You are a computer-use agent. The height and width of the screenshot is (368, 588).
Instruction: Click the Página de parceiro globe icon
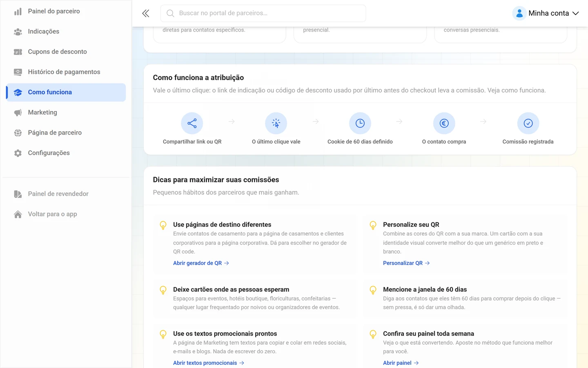[x=18, y=133]
